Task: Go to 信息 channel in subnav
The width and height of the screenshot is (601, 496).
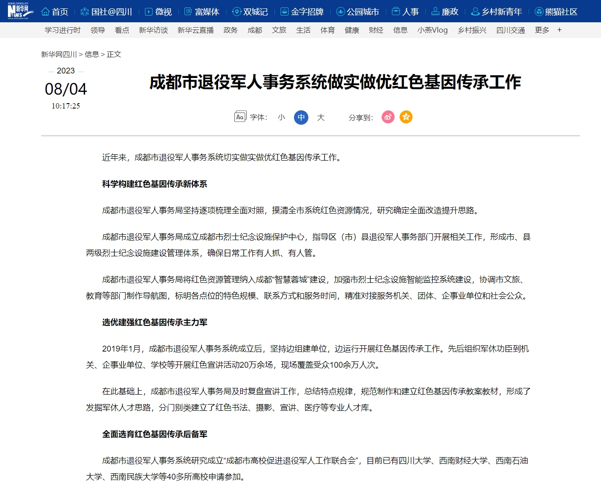Action: pos(400,30)
